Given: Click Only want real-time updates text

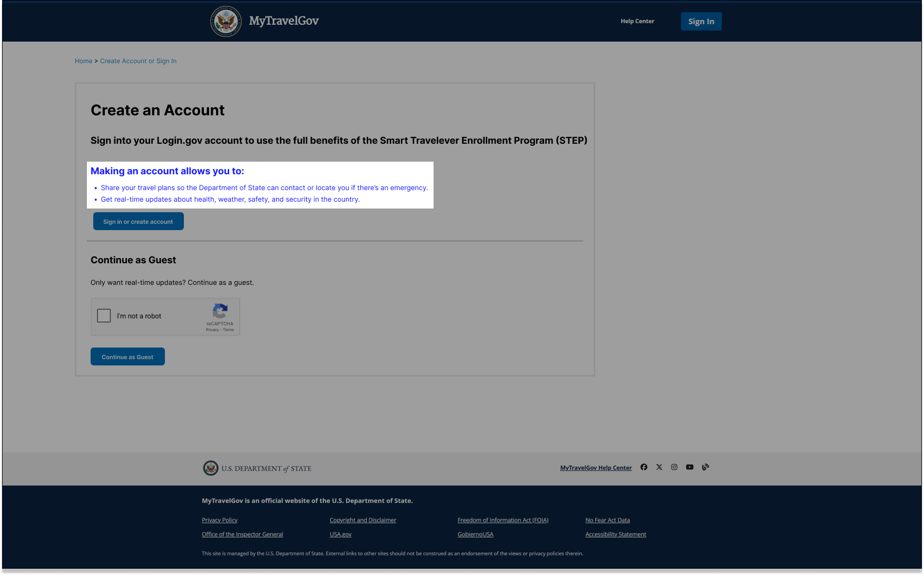Looking at the screenshot, I should tap(172, 283).
